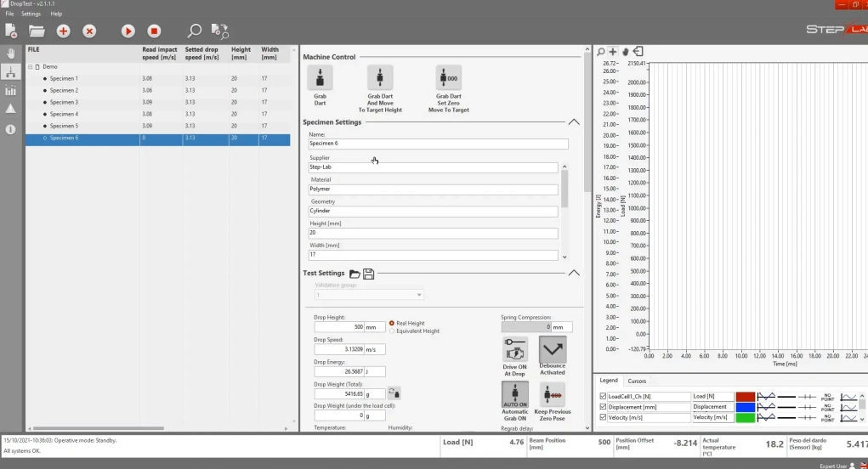This screenshot has width=868, height=469.
Task: Click the language flag icon in status bar
Action: pyautogui.click(x=863, y=466)
